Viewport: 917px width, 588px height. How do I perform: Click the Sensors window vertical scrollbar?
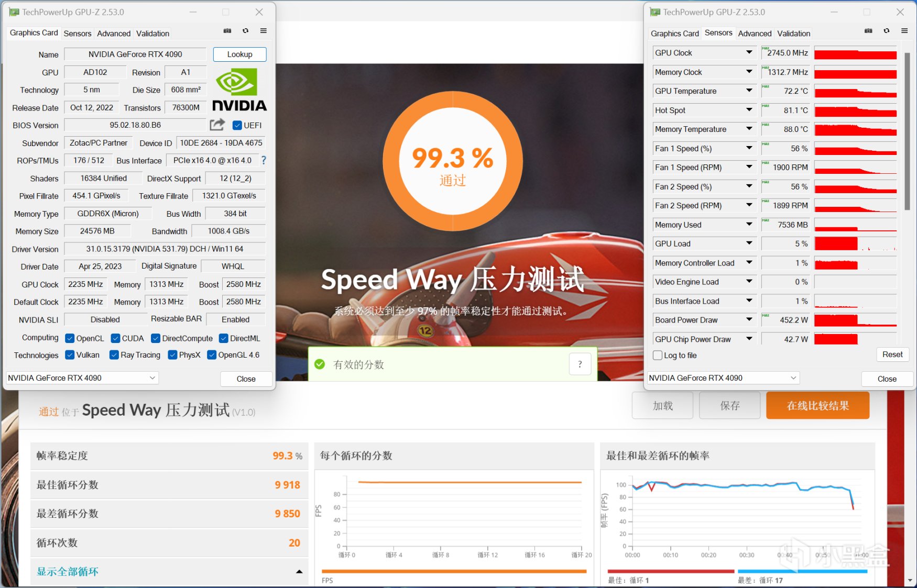(x=907, y=131)
